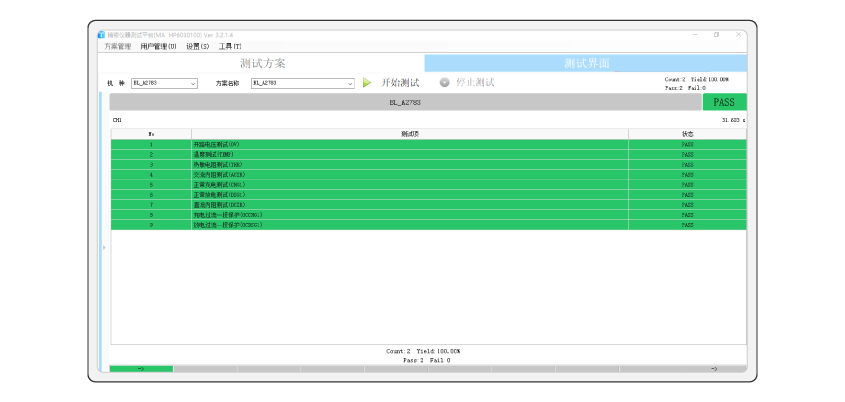Open the 设置(S) menu
845x402 pixels.
coord(197,46)
